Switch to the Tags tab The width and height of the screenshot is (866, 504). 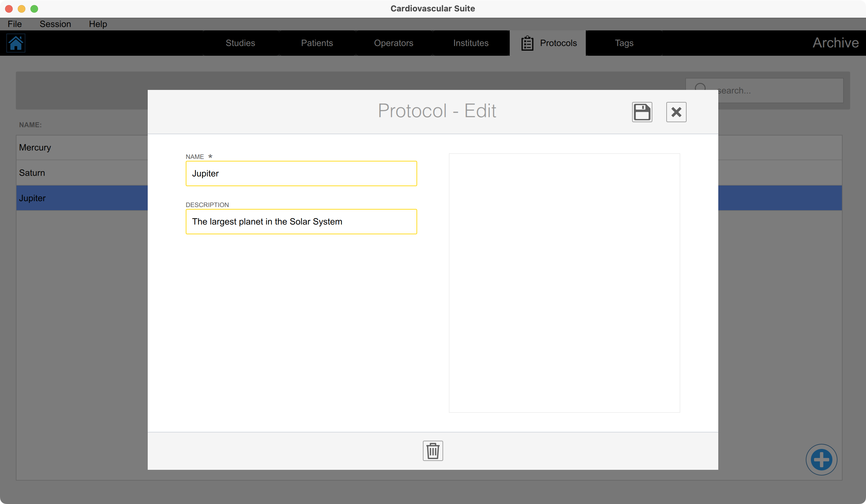624,42
